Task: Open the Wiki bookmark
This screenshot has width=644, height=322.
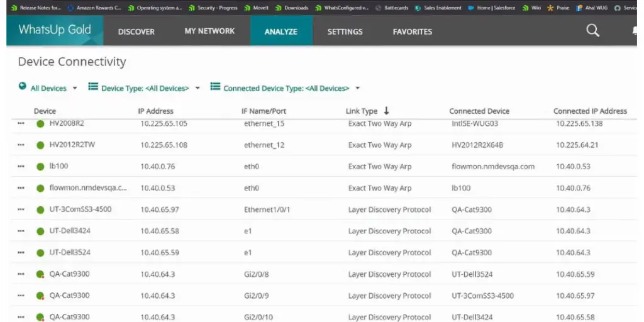Action: [531, 8]
